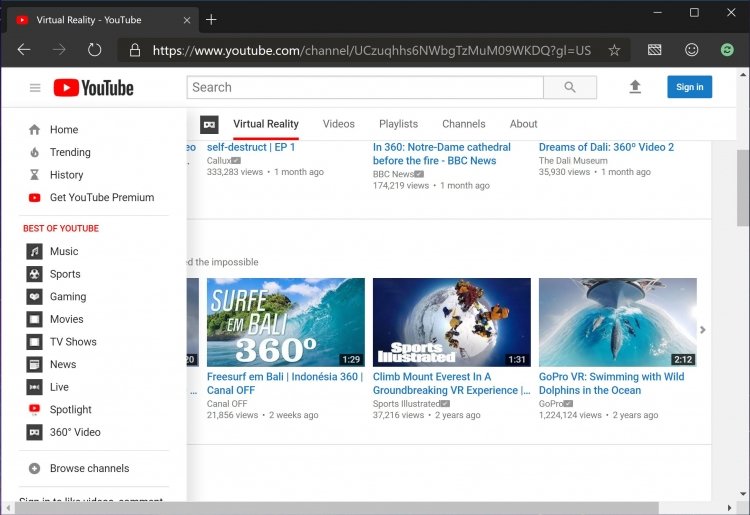Open the self-destruct | EP 1 video link

(x=251, y=147)
